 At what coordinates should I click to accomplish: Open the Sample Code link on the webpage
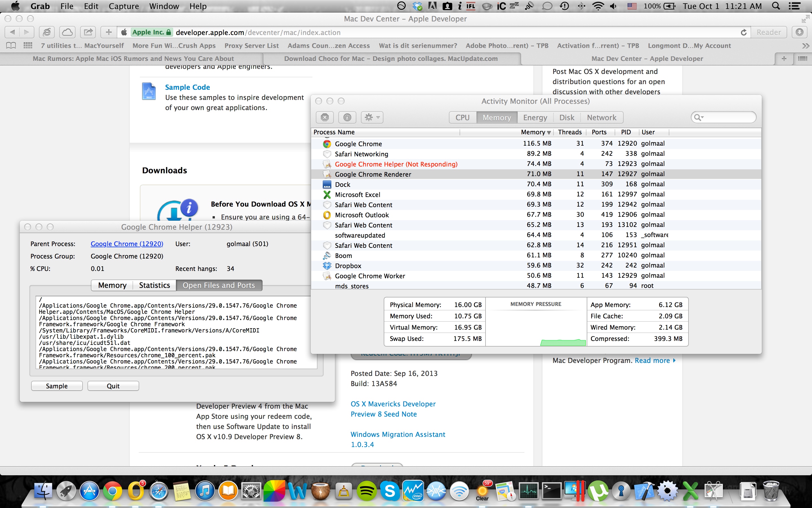(187, 87)
